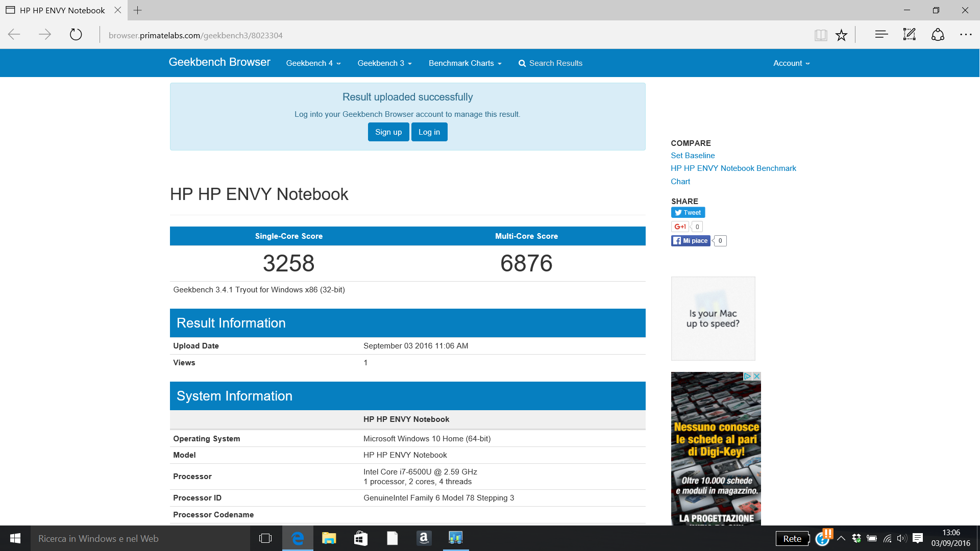Check the battery status icon
980x551 pixels.
point(872,538)
